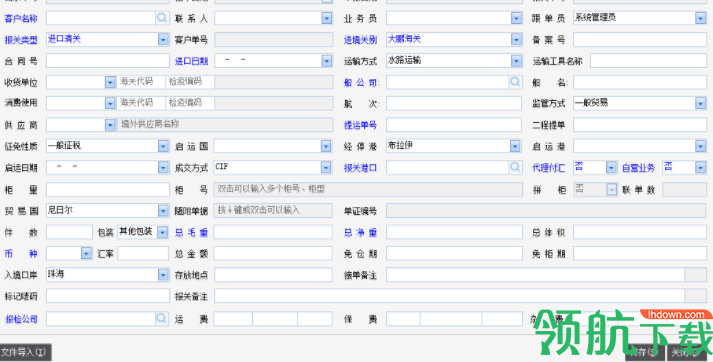Expand the 征免性质 dropdown showing 一般征税

tap(163, 146)
